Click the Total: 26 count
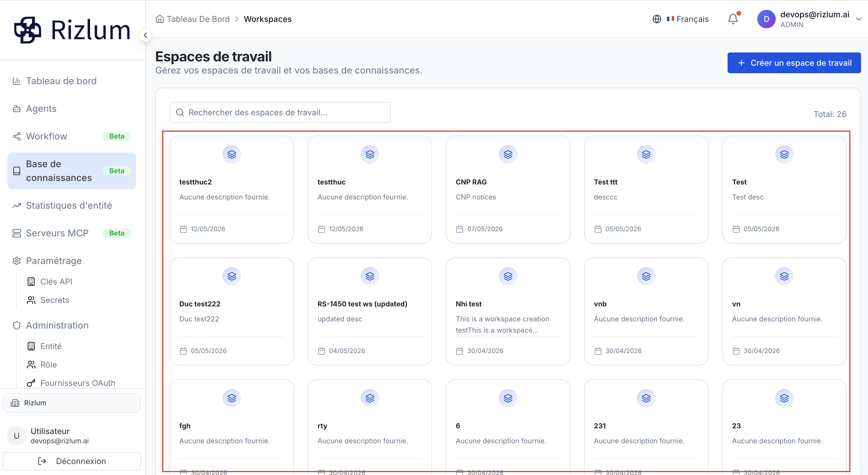 point(830,114)
